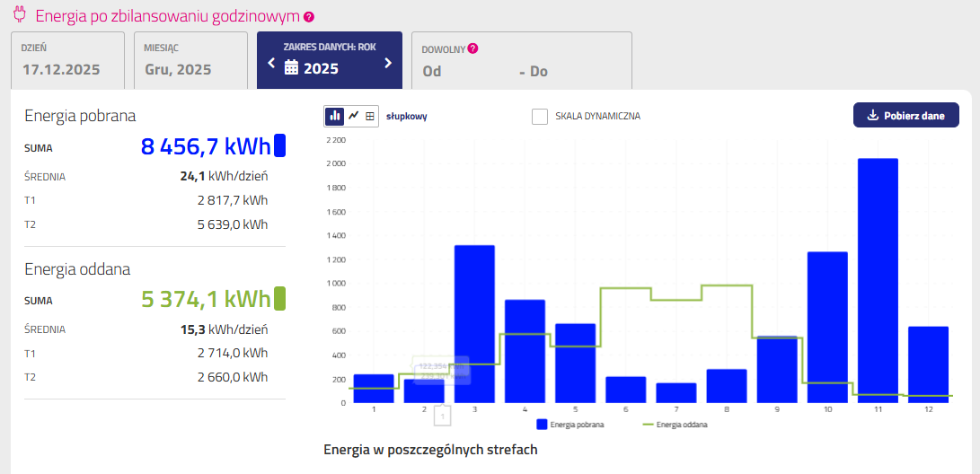Enable the Skala dynamiczna checkbox

(540, 117)
